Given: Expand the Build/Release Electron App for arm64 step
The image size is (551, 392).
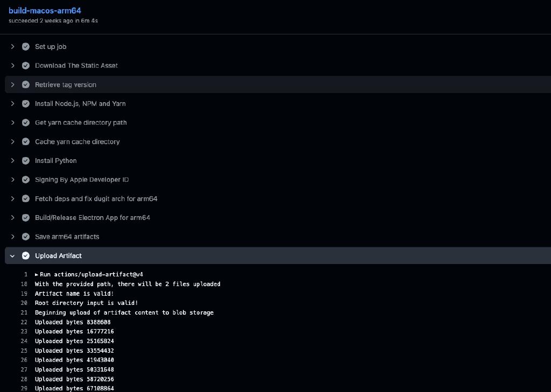Looking at the screenshot, I should click(x=12, y=218).
